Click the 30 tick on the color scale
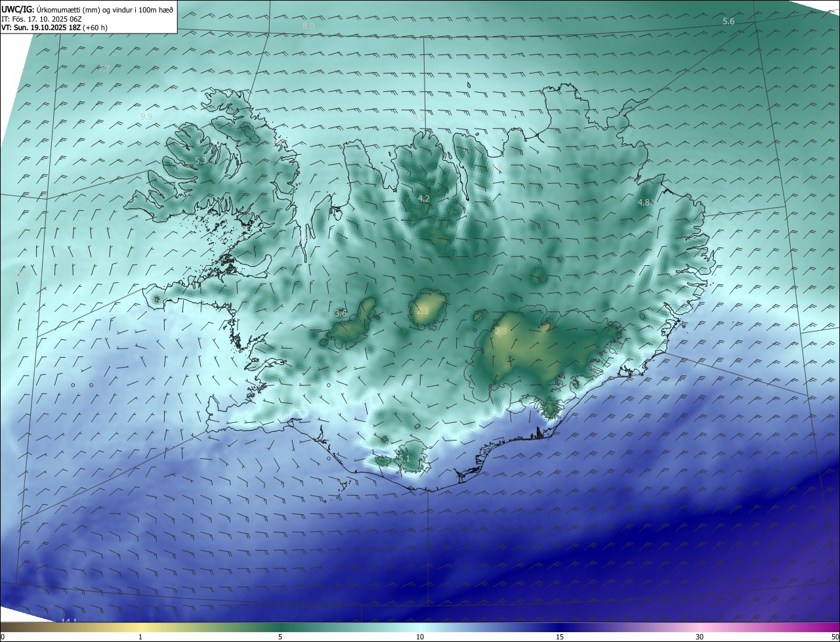The width and height of the screenshot is (840, 642). (700, 637)
